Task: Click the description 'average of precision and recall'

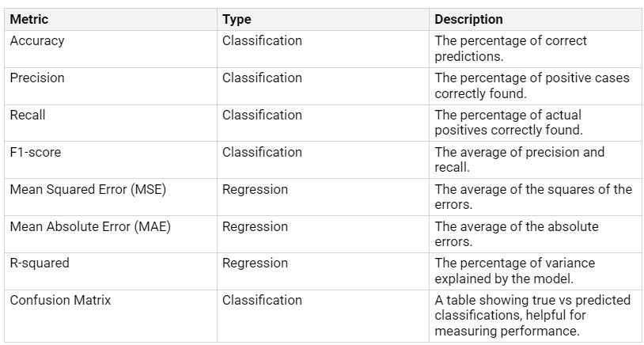Action: pyautogui.click(x=520, y=160)
